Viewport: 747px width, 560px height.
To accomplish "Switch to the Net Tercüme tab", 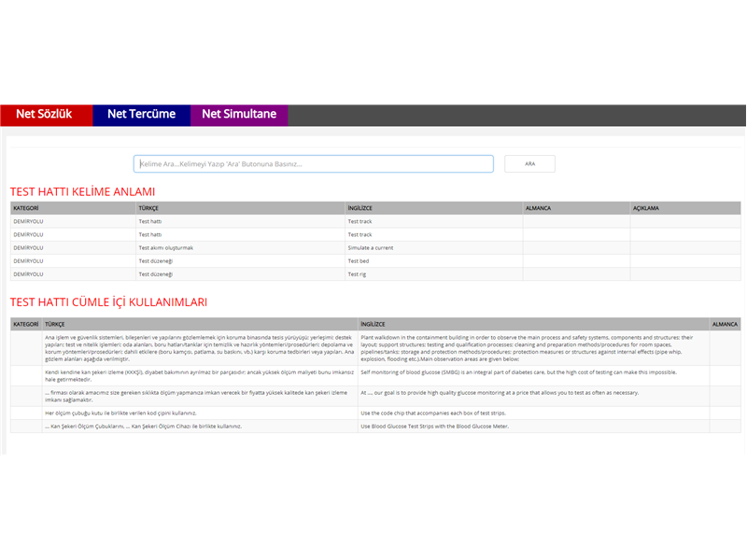I will pos(142,115).
